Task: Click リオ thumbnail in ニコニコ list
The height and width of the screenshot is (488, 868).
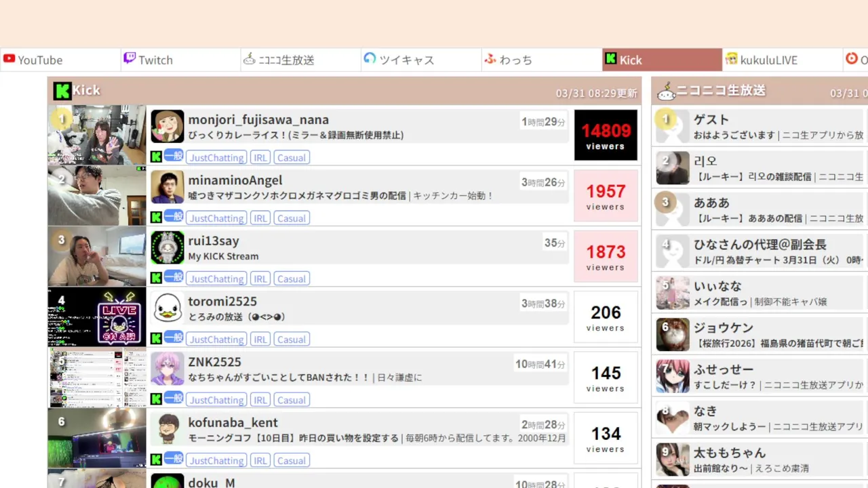Action: pos(673,168)
